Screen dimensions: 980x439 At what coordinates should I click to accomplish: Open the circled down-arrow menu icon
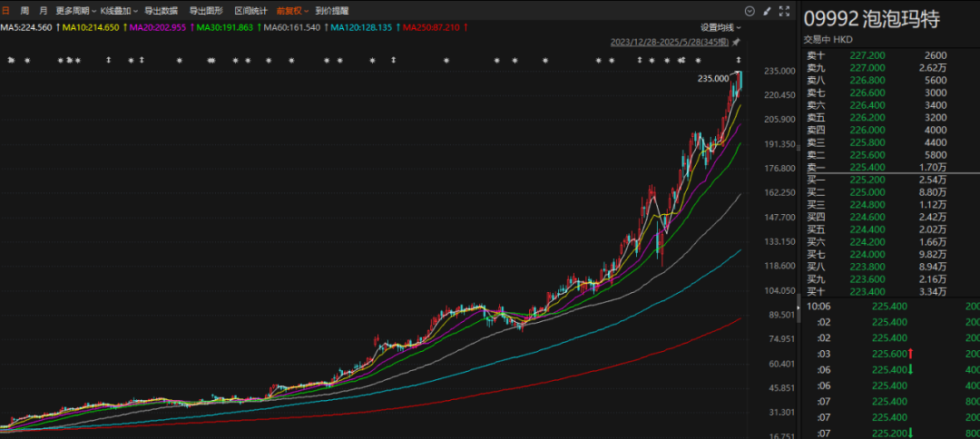[x=750, y=11]
